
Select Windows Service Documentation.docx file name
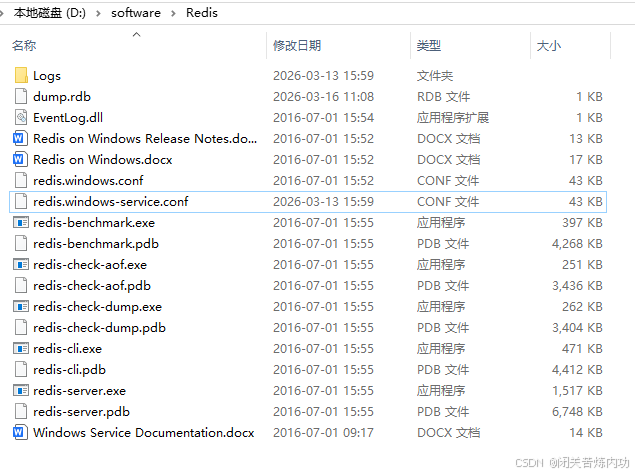[x=144, y=433]
